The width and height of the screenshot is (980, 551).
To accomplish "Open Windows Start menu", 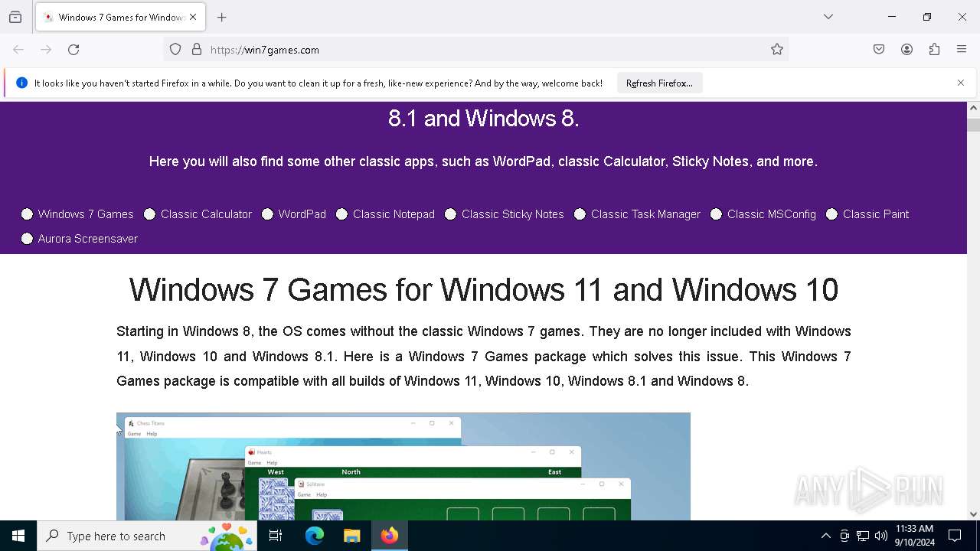I will pyautogui.click(x=18, y=536).
